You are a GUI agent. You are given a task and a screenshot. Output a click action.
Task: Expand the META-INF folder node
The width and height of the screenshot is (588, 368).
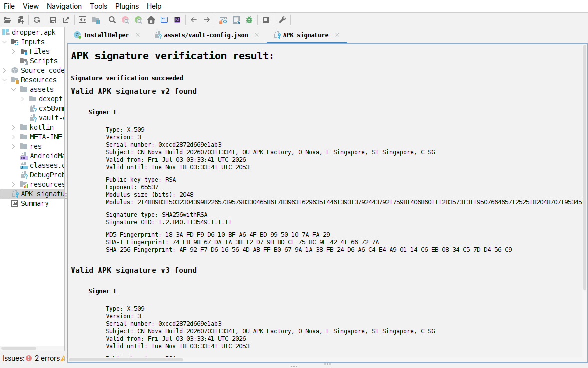tap(14, 137)
